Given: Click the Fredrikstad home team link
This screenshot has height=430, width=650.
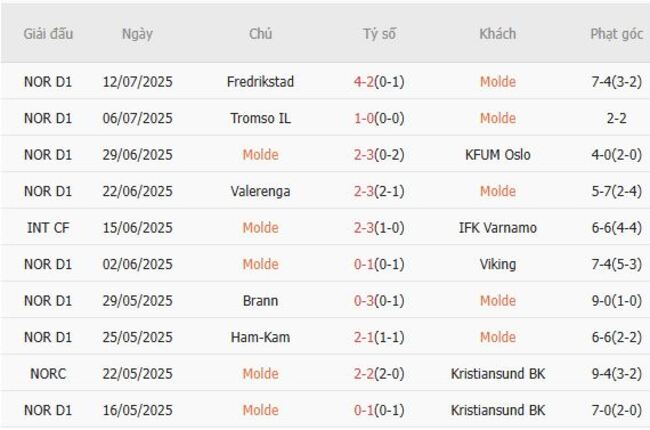Looking at the screenshot, I should pyautogui.click(x=260, y=81).
